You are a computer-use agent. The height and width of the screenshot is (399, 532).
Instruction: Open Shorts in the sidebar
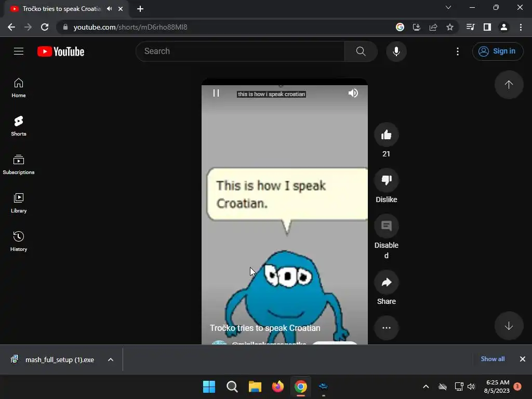tap(19, 126)
